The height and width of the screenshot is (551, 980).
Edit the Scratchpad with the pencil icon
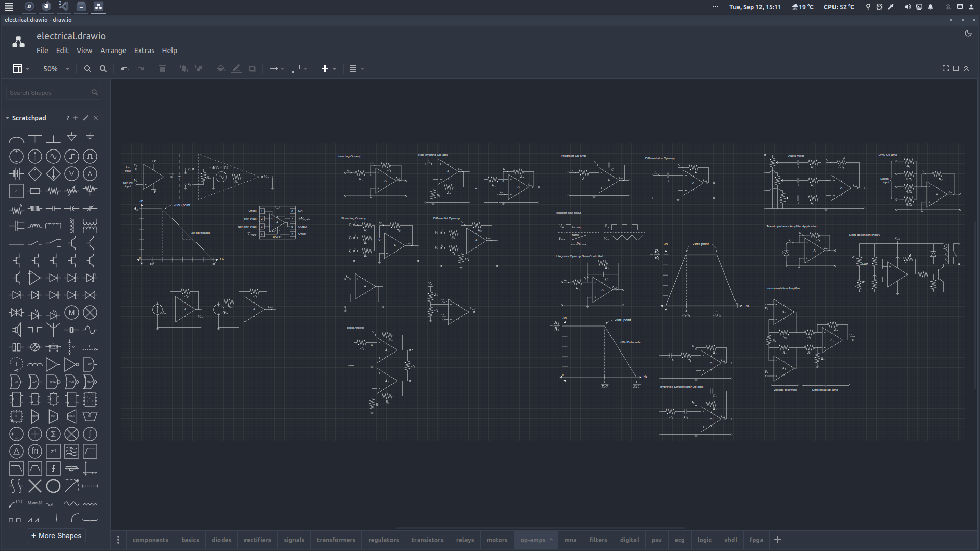86,118
